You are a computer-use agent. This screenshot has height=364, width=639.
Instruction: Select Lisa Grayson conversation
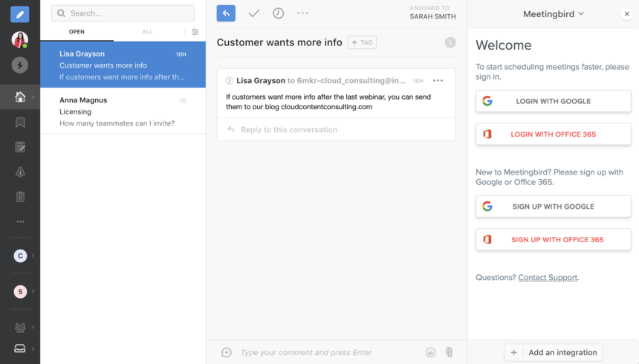point(123,65)
